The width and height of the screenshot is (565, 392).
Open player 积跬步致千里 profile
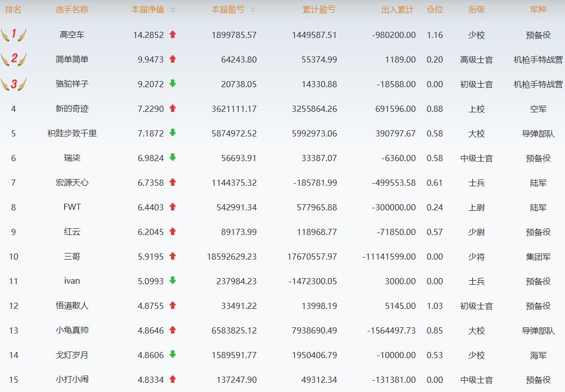click(72, 133)
